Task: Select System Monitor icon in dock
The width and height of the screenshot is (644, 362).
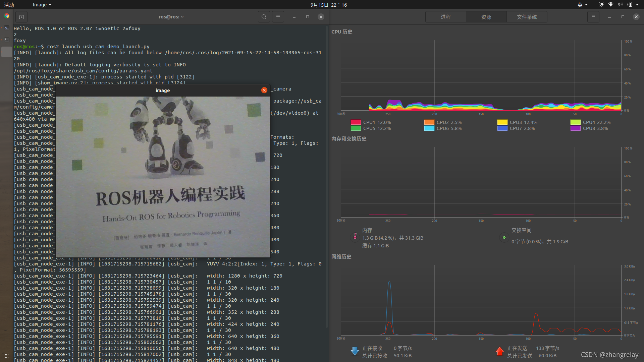Action: pos(7,28)
